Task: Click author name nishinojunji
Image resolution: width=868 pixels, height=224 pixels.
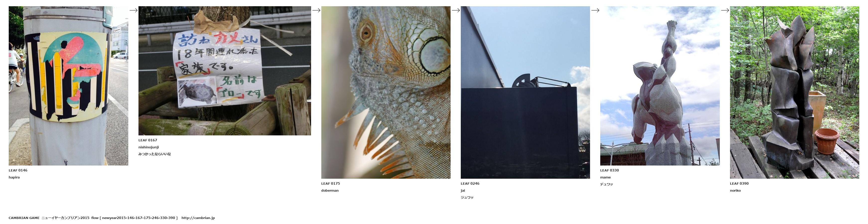Action: pos(149,147)
